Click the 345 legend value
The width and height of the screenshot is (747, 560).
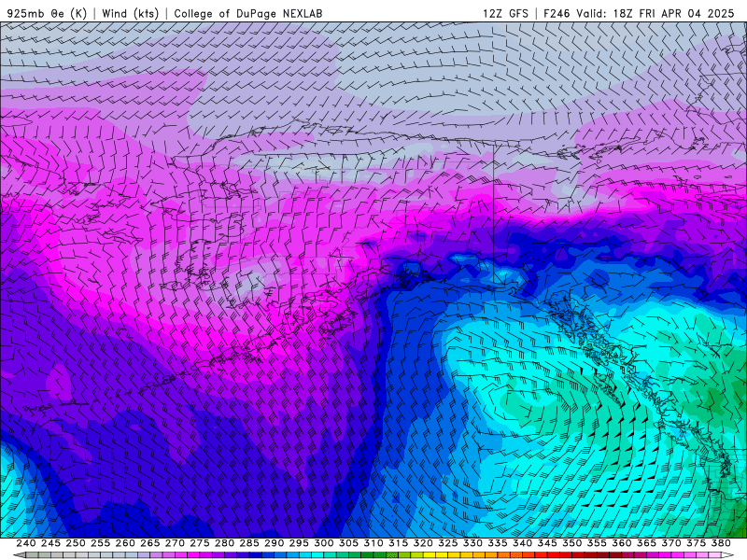point(547,543)
